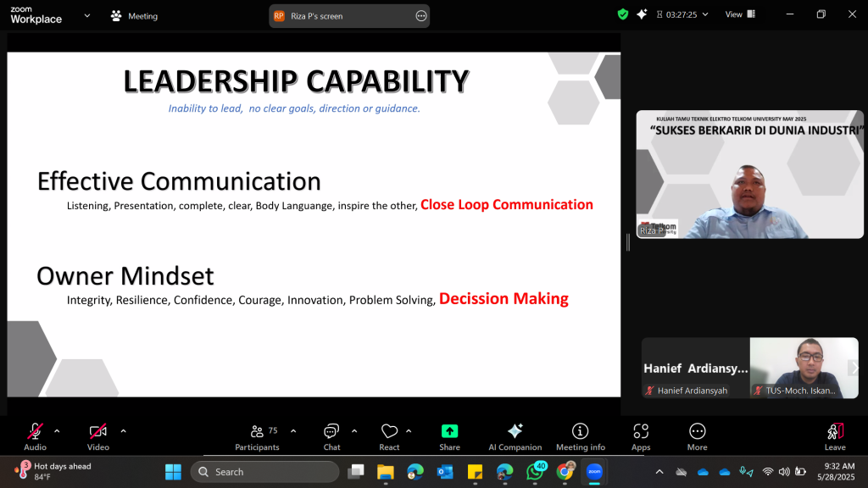Click the green encryption shield icon

pyautogui.click(x=623, y=14)
